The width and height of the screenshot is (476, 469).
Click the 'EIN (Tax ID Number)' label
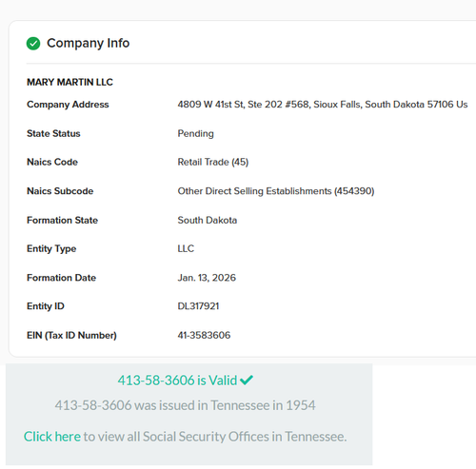[71, 335]
